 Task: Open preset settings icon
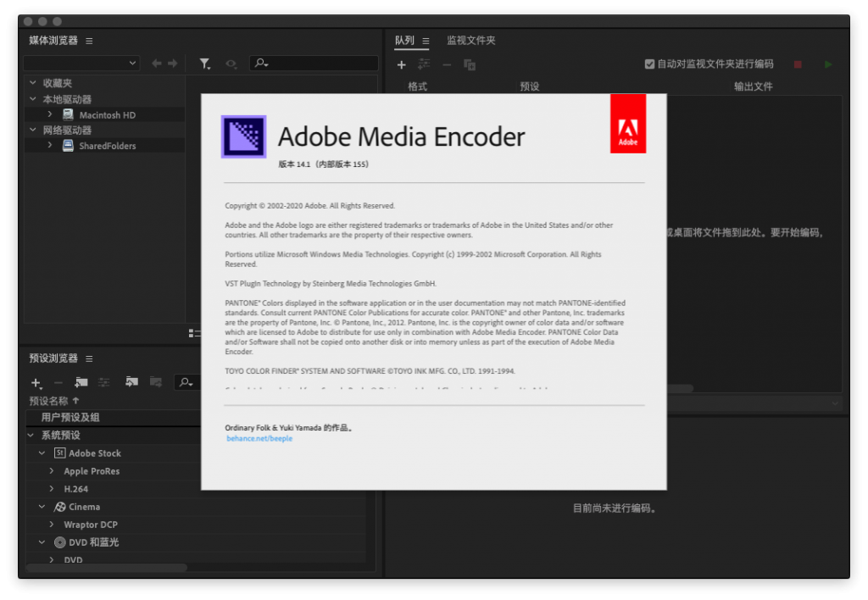[x=104, y=382]
